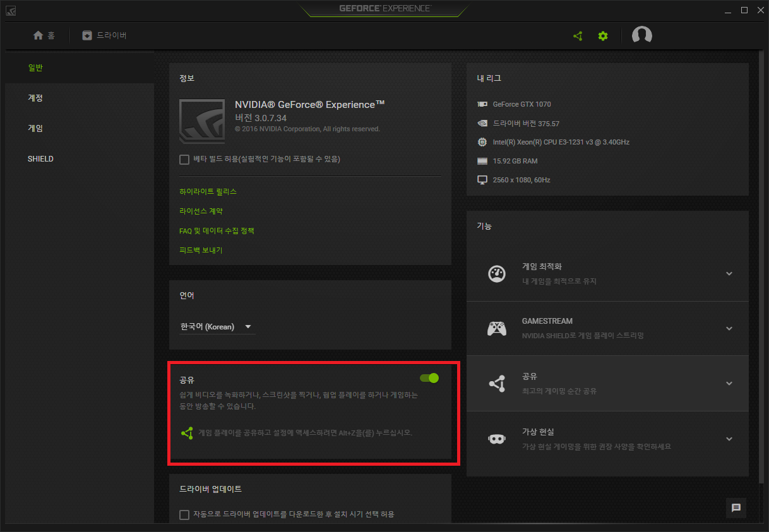This screenshot has width=769, height=532.
Task: Expand the 공유 feature section chevron
Action: (729, 383)
